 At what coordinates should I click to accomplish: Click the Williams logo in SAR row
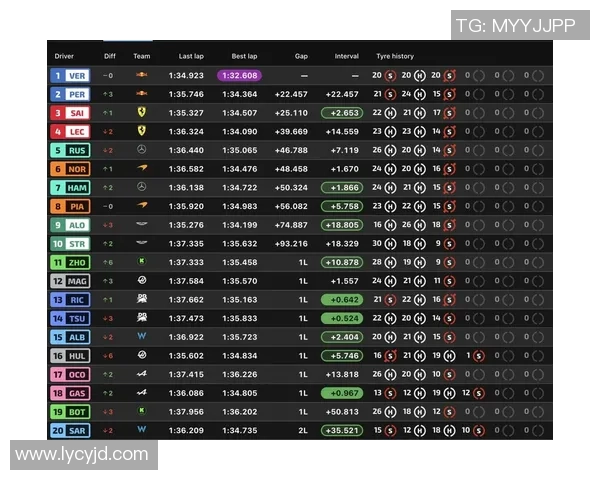click(x=142, y=429)
